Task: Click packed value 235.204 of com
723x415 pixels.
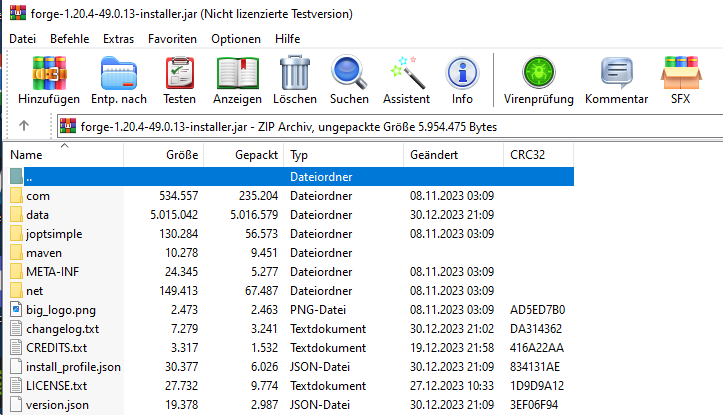Action: [258, 196]
